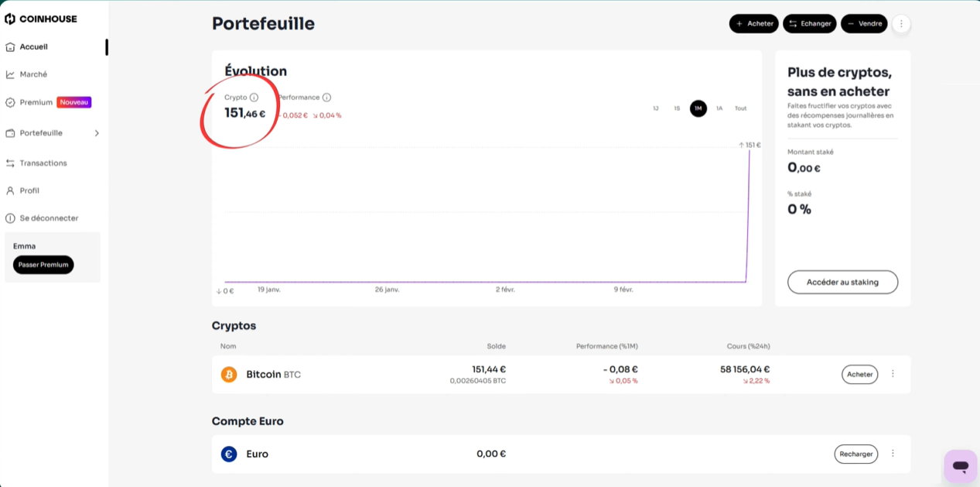Select the 1M time range

(698, 108)
